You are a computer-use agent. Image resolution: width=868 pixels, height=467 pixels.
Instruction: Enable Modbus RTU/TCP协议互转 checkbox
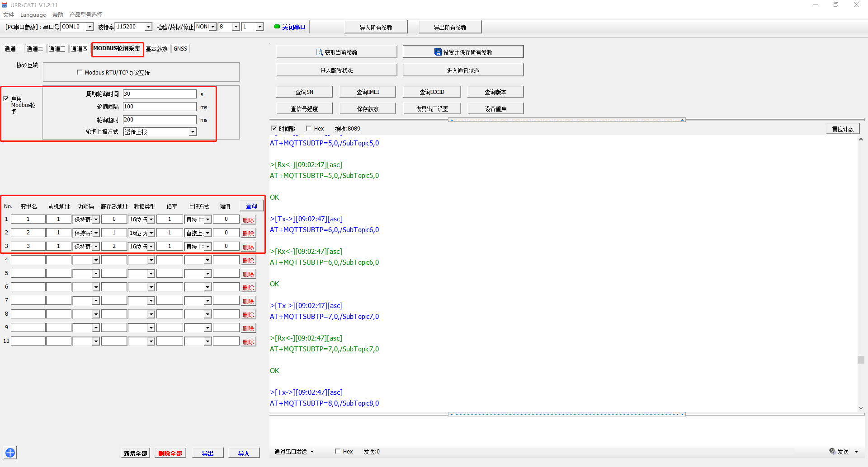[80, 72]
